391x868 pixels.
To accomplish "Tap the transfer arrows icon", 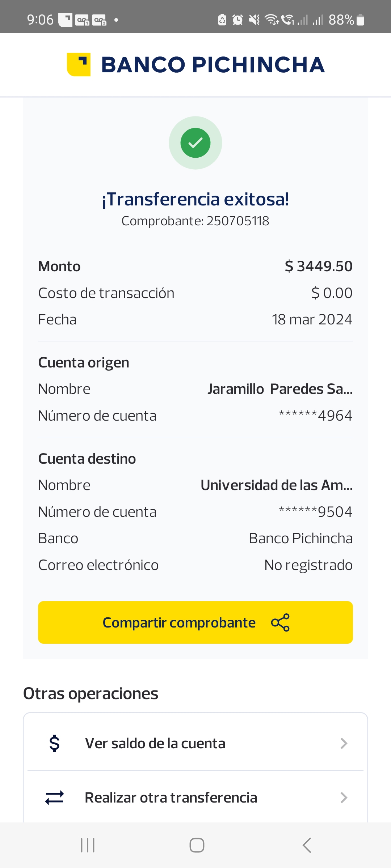I will point(55,797).
